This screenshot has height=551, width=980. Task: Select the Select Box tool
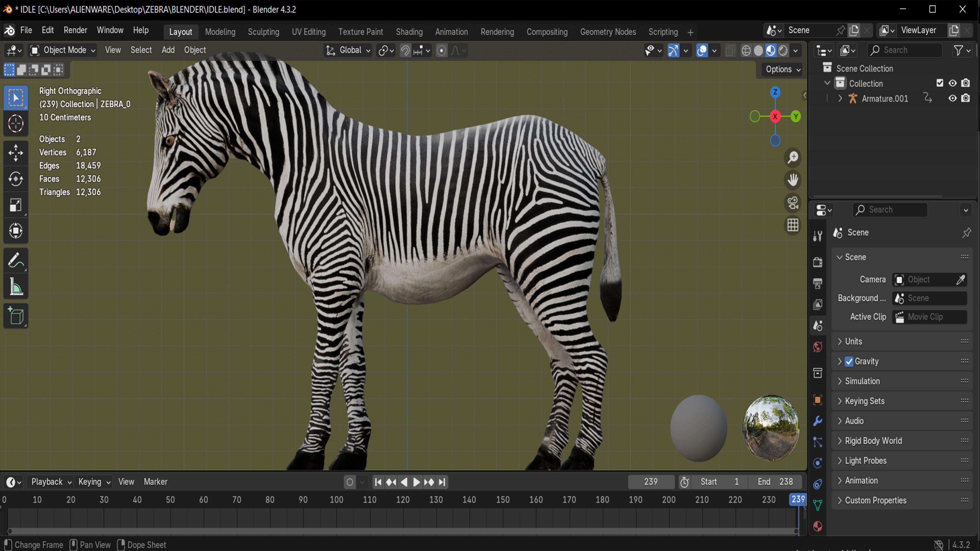click(x=16, y=98)
